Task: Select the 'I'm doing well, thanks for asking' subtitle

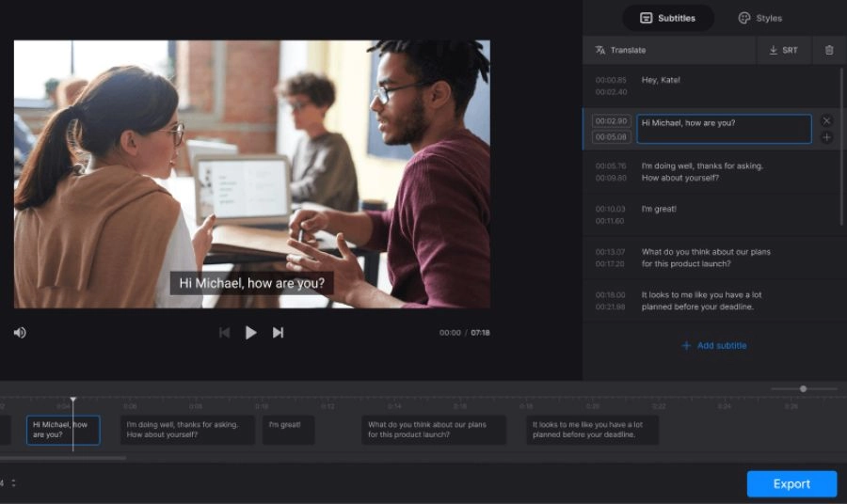Action: pos(711,171)
